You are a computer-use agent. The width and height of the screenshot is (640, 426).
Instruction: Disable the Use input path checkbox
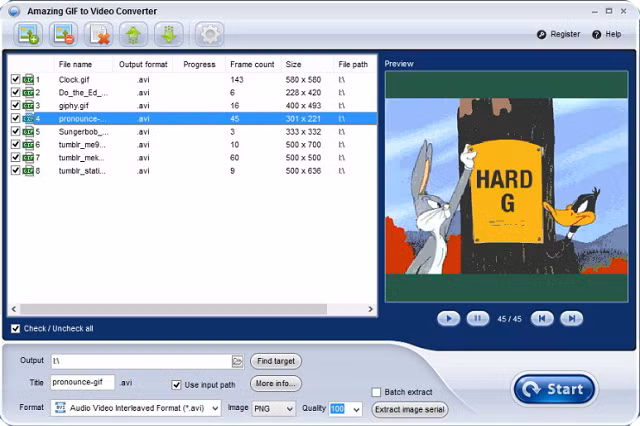point(177,384)
